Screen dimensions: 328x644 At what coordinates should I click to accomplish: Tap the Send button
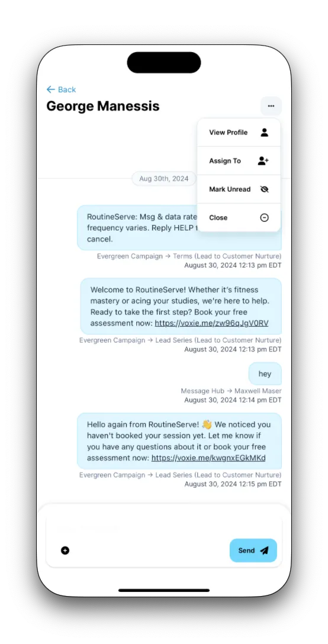click(253, 550)
